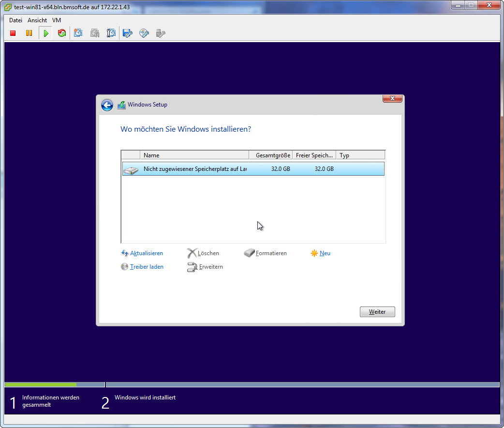This screenshot has height=428, width=504.
Task: Open the Datei menu
Action: coord(15,20)
